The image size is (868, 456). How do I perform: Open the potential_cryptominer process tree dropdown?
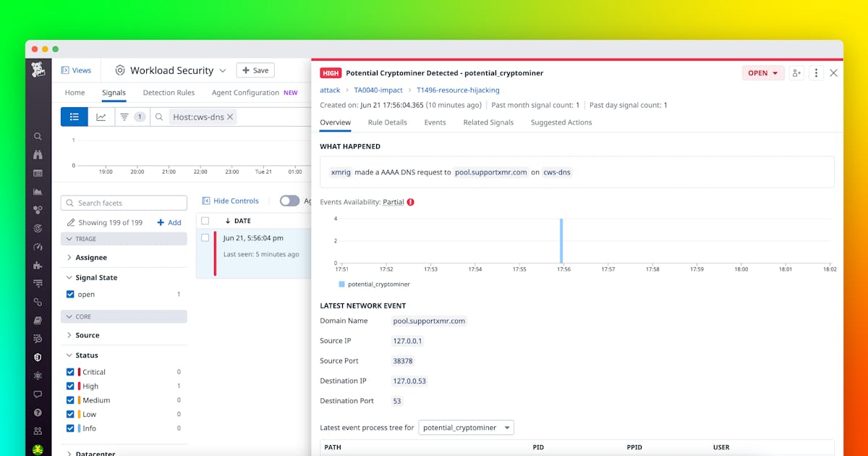pyautogui.click(x=466, y=428)
